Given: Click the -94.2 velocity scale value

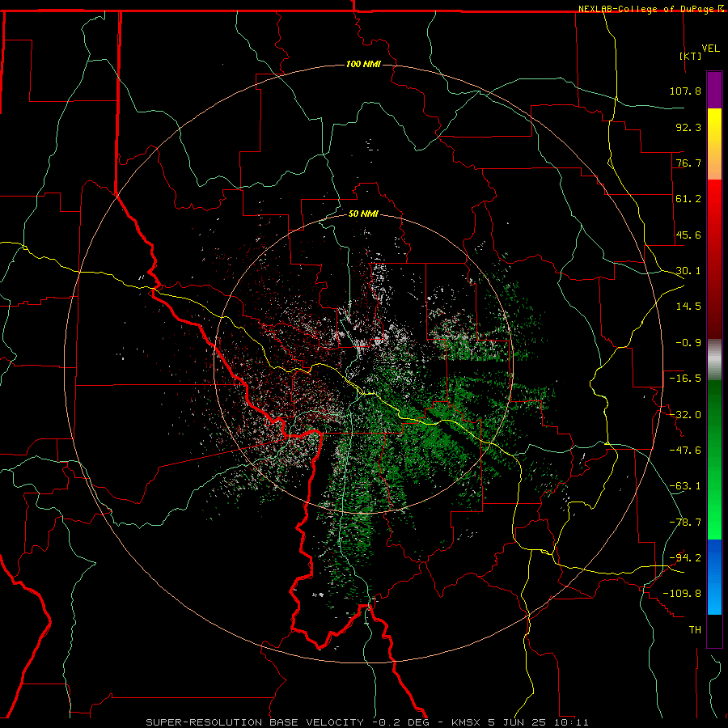Looking at the screenshot, I should (685, 558).
